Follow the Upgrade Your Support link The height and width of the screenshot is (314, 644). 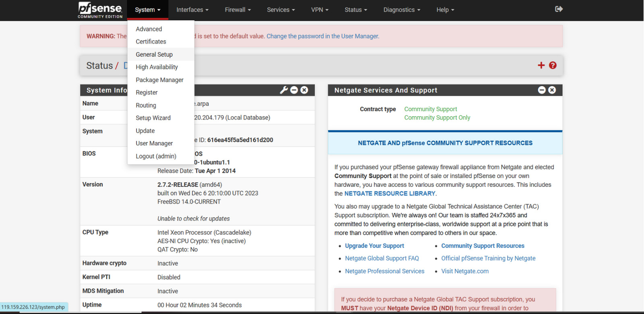coord(374,246)
